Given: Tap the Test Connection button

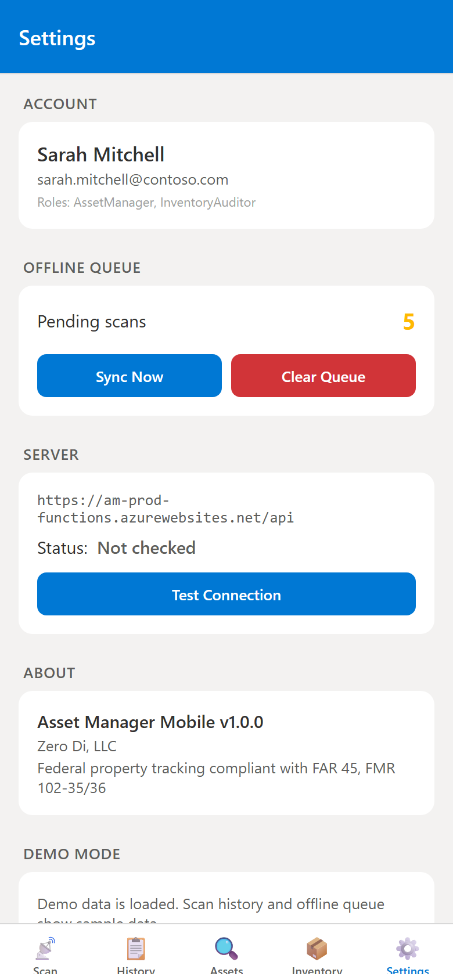Looking at the screenshot, I should (227, 595).
